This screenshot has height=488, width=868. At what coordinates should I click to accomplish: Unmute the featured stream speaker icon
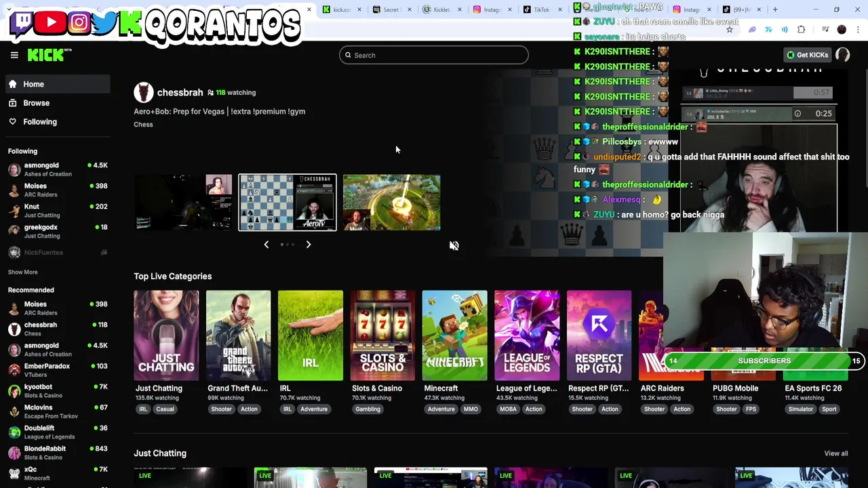point(454,246)
